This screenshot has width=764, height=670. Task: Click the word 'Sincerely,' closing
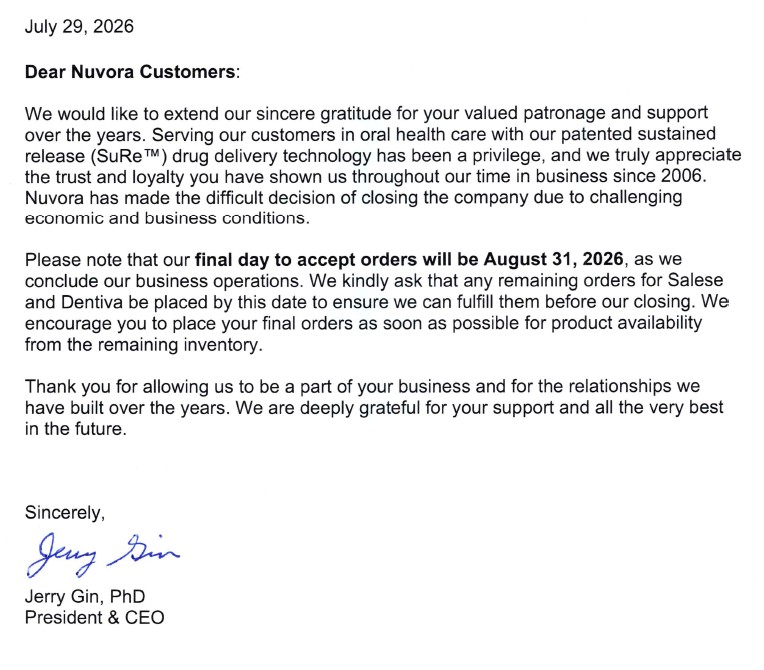65,513
